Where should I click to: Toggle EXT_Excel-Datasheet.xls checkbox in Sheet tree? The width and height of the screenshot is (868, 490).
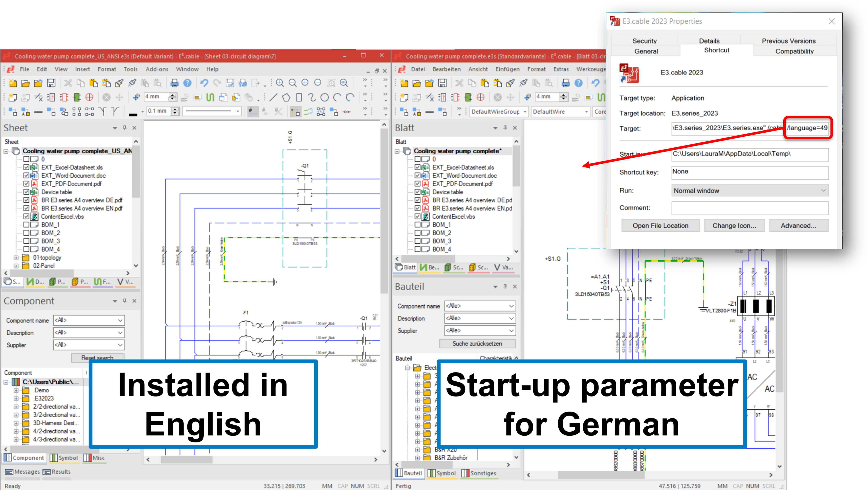26,167
